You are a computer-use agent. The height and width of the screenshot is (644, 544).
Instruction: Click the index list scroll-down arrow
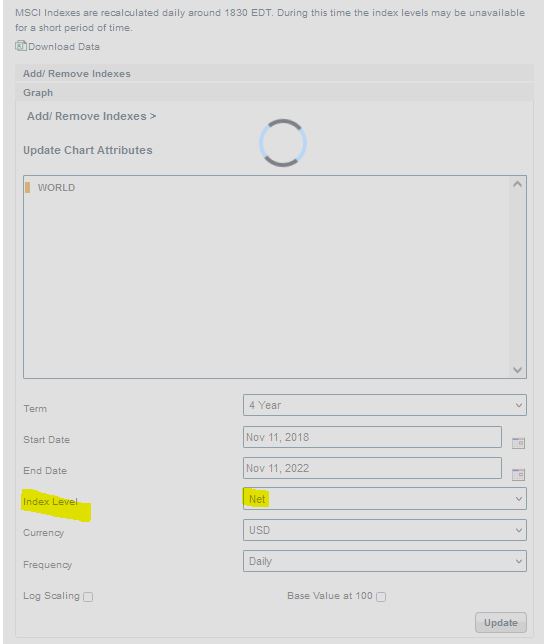[x=517, y=370]
